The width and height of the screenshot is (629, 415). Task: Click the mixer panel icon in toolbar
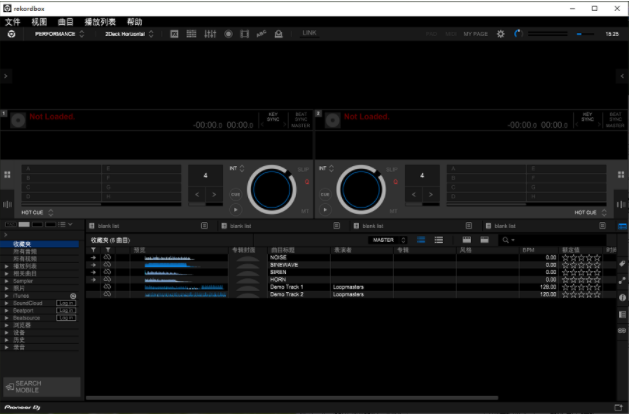pyautogui.click(x=209, y=34)
